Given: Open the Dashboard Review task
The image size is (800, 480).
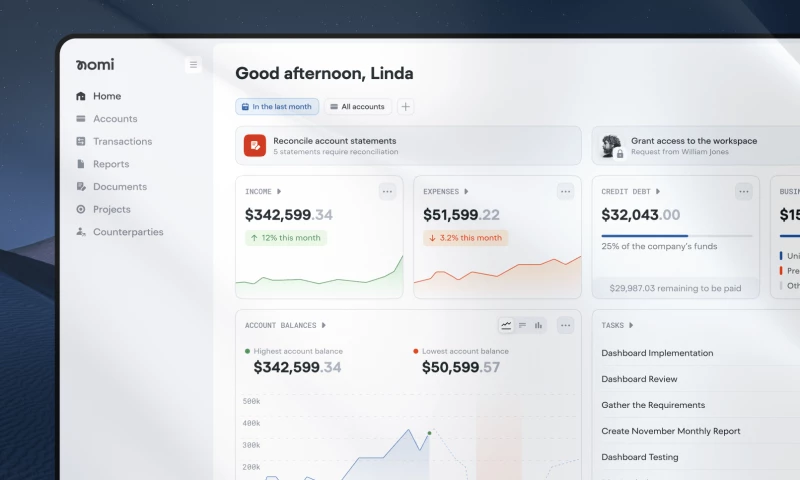Looking at the screenshot, I should pos(639,379).
